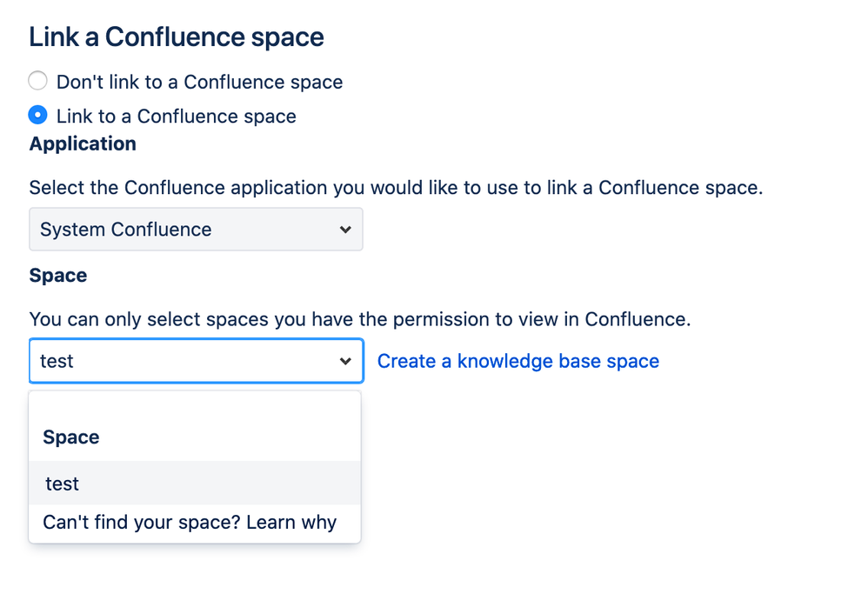The height and width of the screenshot is (594, 868).
Task: Click the "Select the Confluence application" description text
Action: (396, 188)
